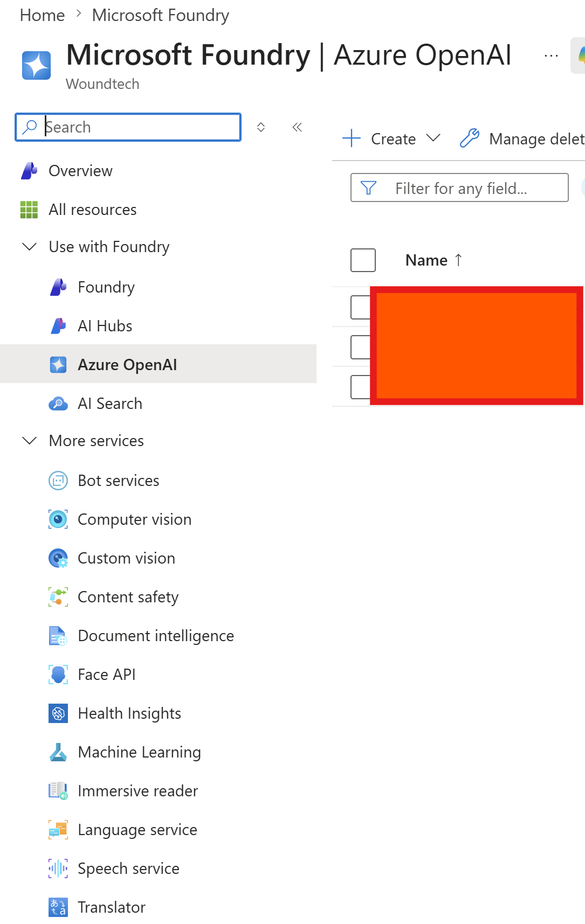585x924 pixels.
Task: Open Computer vision text label
Action: (135, 519)
